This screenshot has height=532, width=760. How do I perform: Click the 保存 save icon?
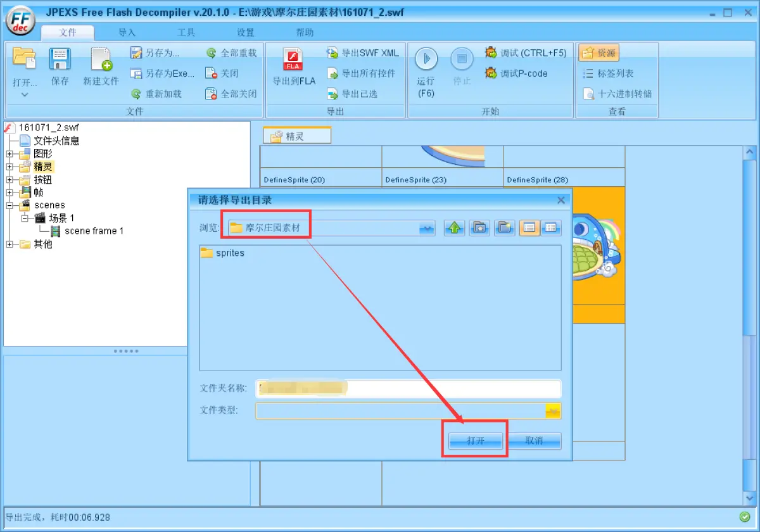(x=60, y=60)
